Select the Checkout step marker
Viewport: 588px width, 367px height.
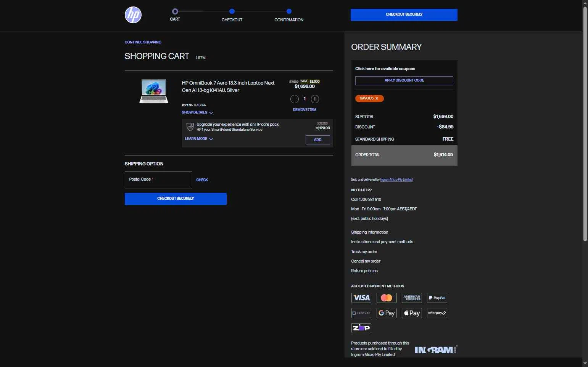pos(232,11)
